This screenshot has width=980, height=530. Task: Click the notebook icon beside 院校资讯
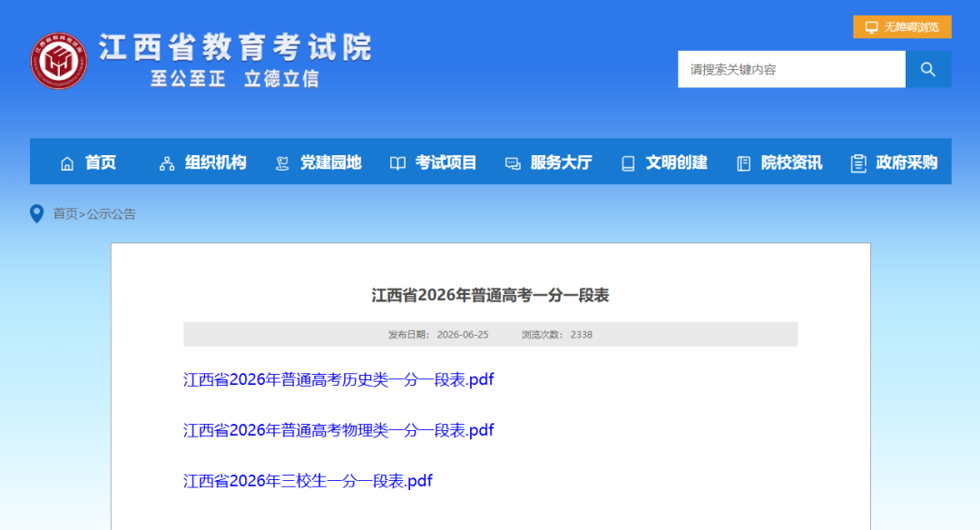744,163
